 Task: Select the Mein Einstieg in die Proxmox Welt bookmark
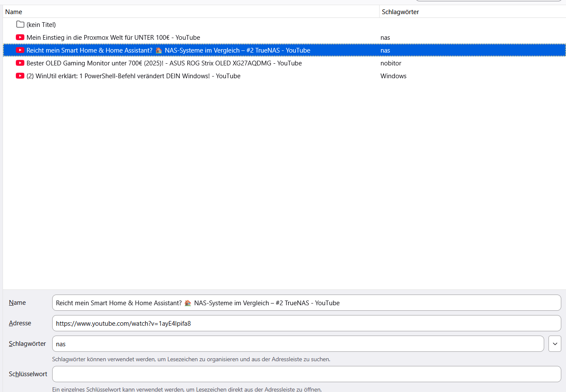[x=284, y=37]
